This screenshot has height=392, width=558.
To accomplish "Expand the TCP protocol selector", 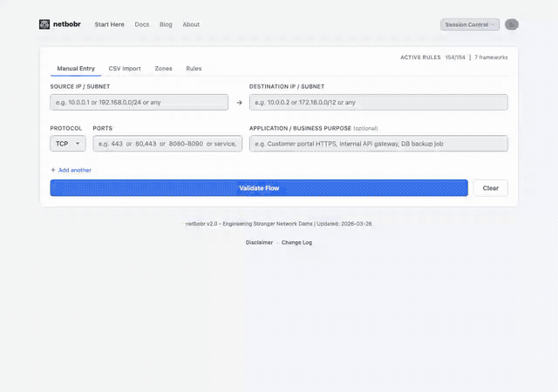I will coord(68,144).
